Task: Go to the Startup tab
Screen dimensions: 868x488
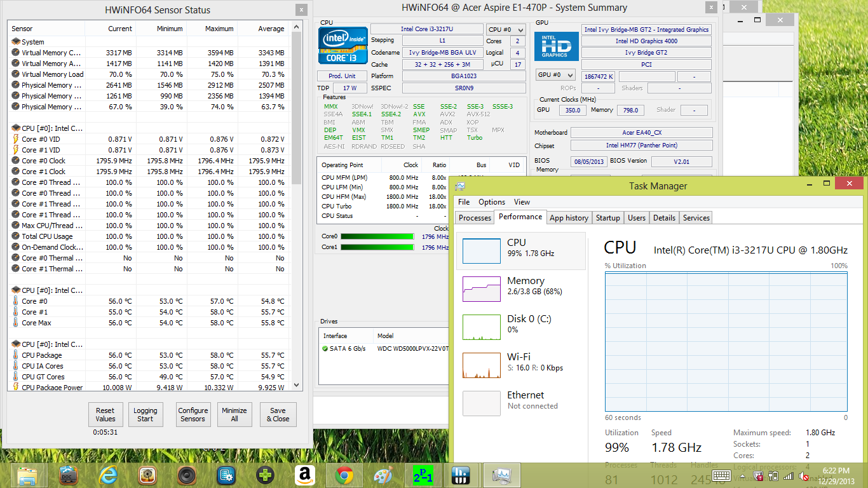Action: (x=607, y=218)
